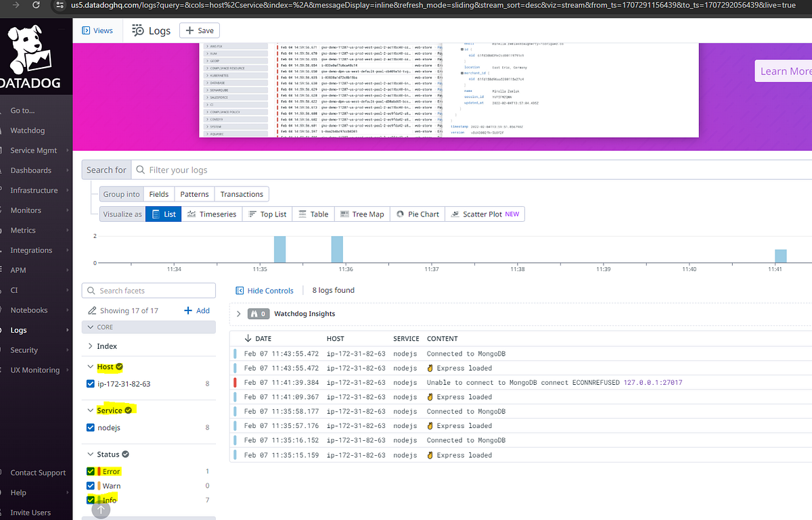Switch to the Timeseries visualization
This screenshot has width=812, height=520.
point(211,214)
